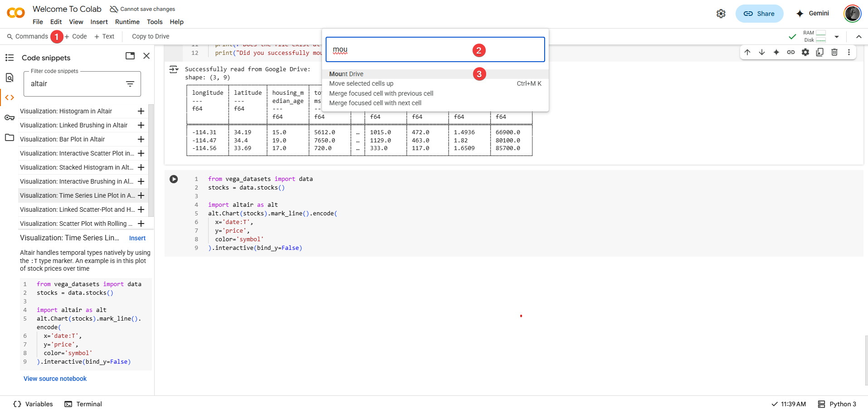This screenshot has width=868, height=409.
Task: Click the Share button
Action: (759, 14)
